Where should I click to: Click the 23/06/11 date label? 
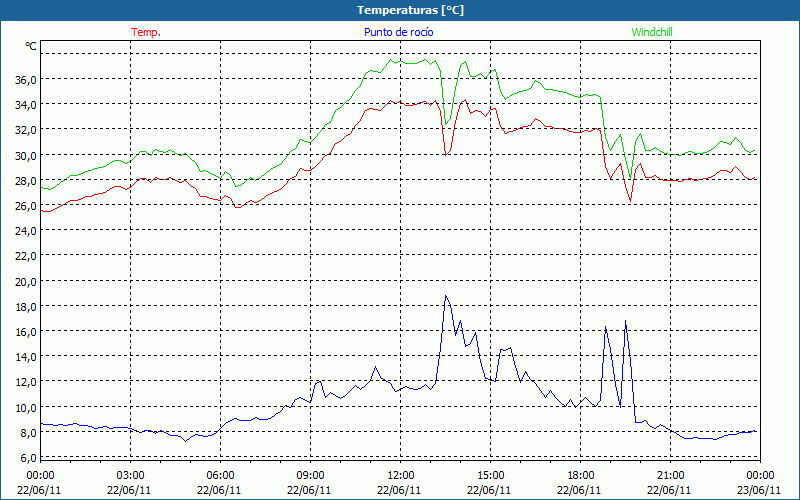tap(759, 490)
